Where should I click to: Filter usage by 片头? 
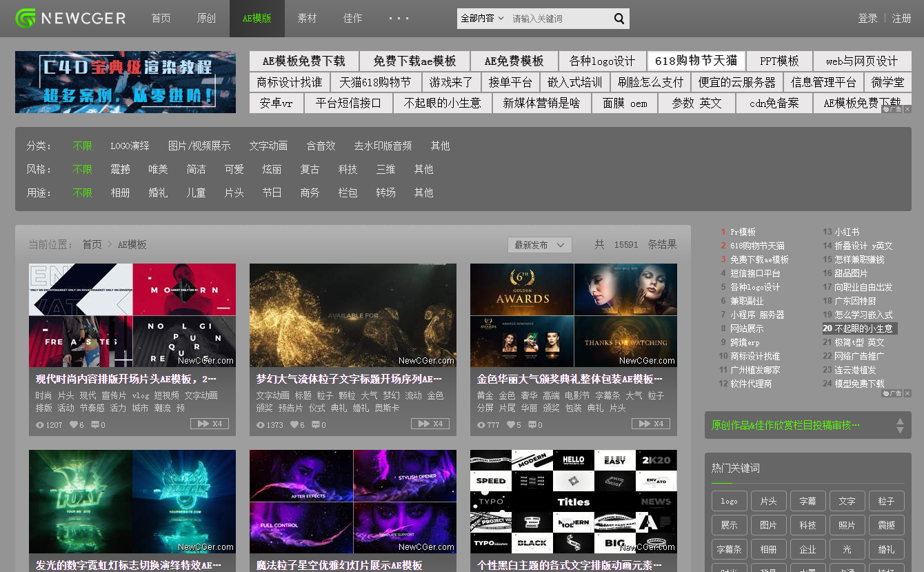click(234, 193)
